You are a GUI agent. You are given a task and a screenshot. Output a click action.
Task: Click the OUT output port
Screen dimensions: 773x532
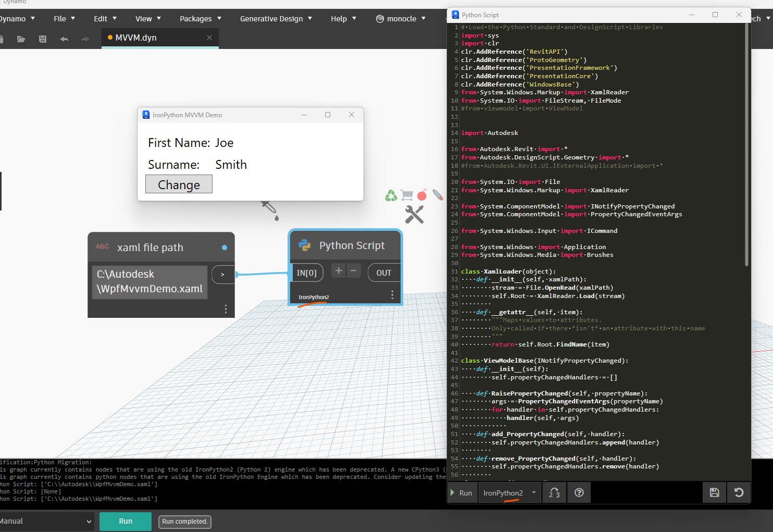click(x=384, y=273)
